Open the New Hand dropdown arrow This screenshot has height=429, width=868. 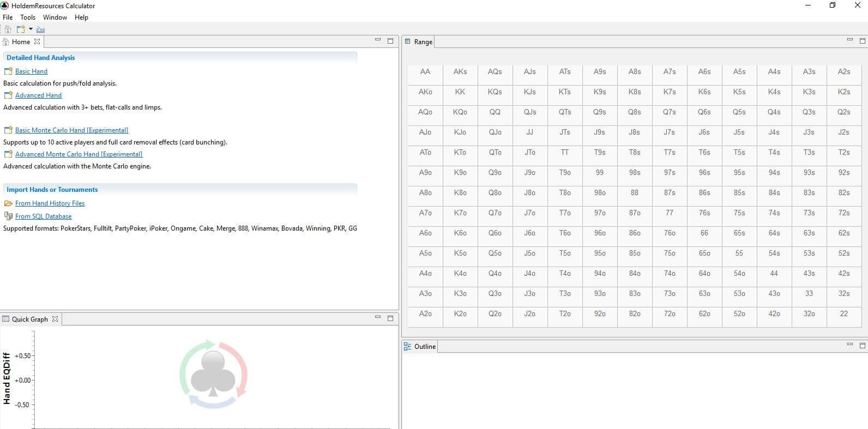(x=31, y=29)
